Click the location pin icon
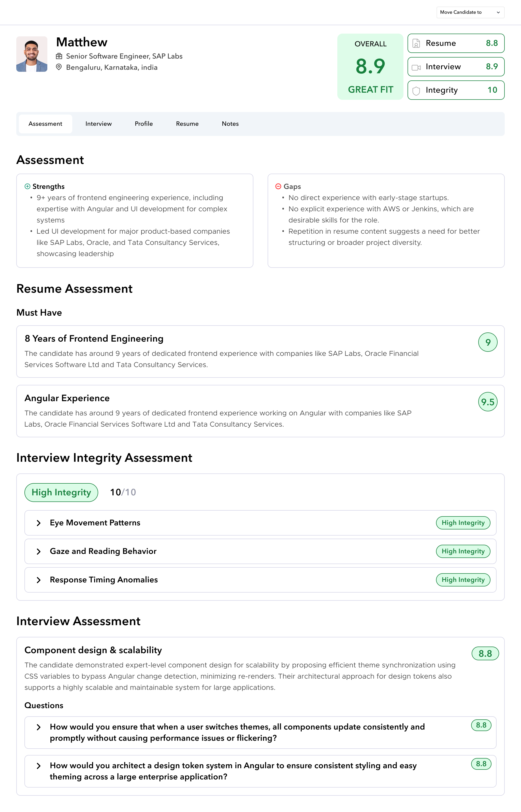The height and width of the screenshot is (812, 521). tap(59, 67)
